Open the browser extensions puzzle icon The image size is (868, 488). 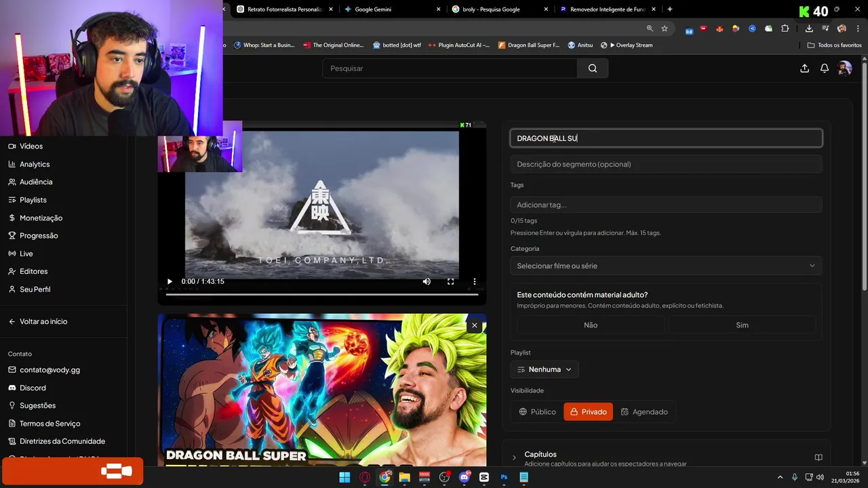[785, 28]
